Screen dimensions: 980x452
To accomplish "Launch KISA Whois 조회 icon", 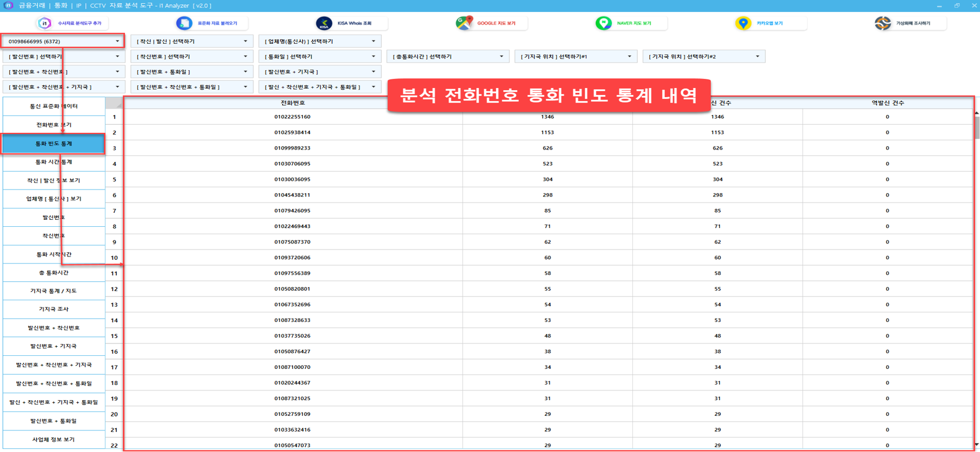I will pyautogui.click(x=324, y=23).
